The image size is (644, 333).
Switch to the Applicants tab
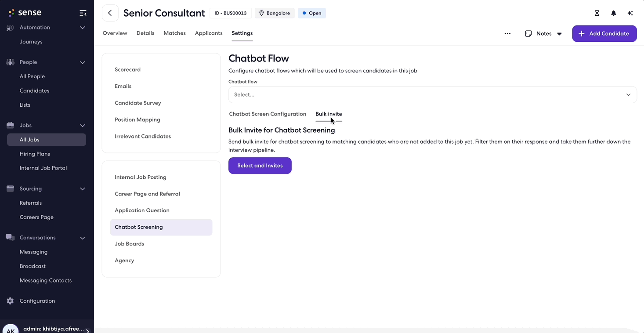pos(209,33)
